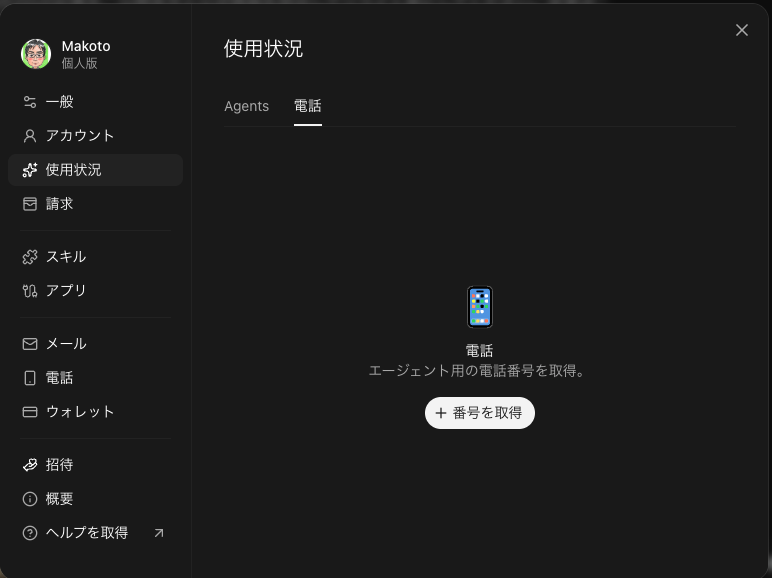772x578 pixels.
Task: Open the メール settings
Action: click(96, 344)
